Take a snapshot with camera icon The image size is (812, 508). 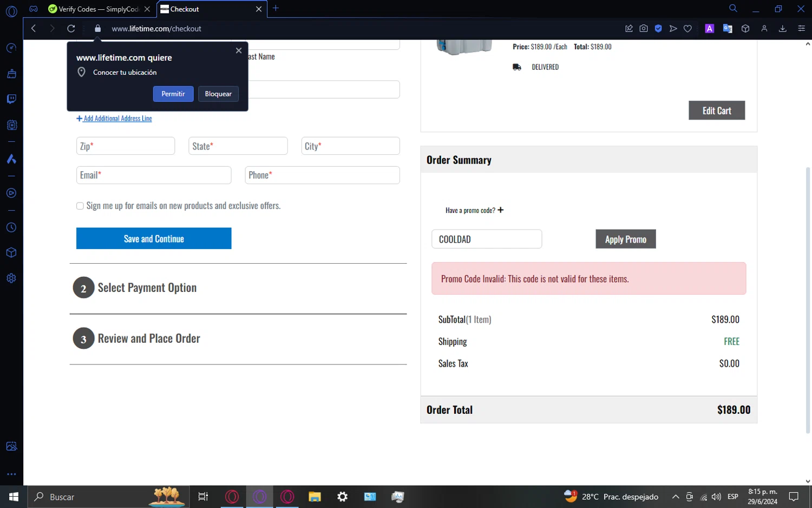click(644, 29)
